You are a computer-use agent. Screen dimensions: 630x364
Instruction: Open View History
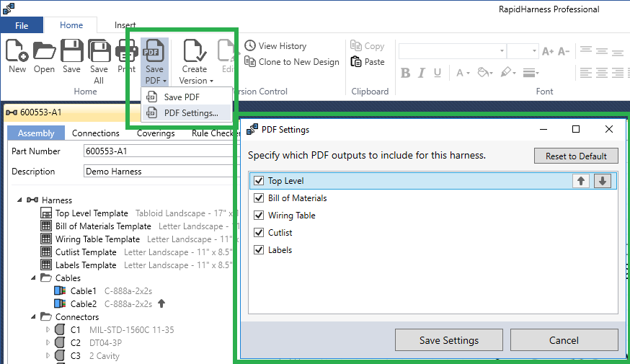pos(275,46)
